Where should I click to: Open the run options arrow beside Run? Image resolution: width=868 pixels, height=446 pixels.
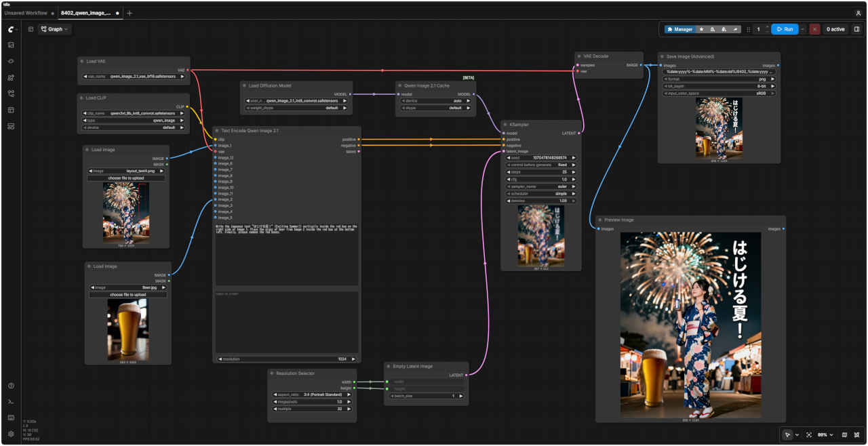point(803,29)
